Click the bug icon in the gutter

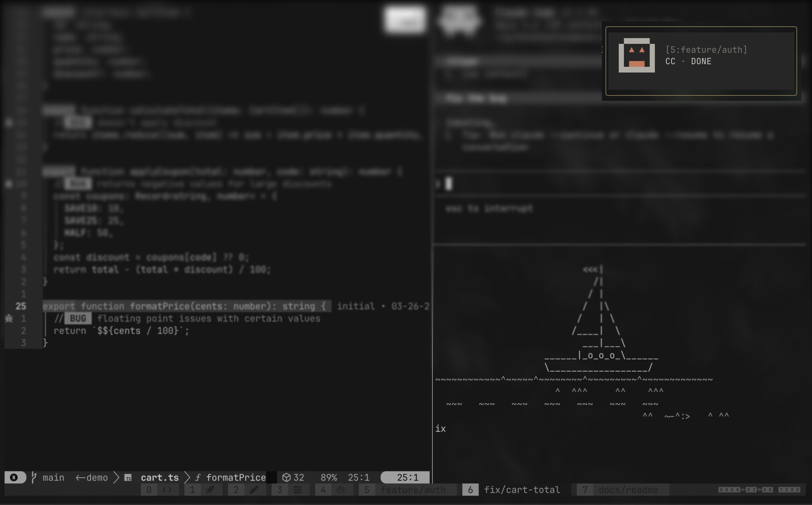click(9, 318)
